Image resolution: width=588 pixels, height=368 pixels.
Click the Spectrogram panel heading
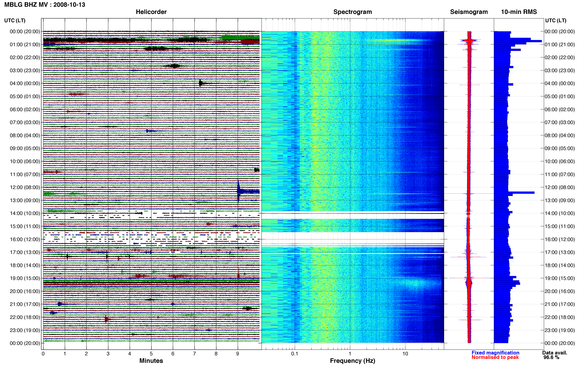(352, 12)
